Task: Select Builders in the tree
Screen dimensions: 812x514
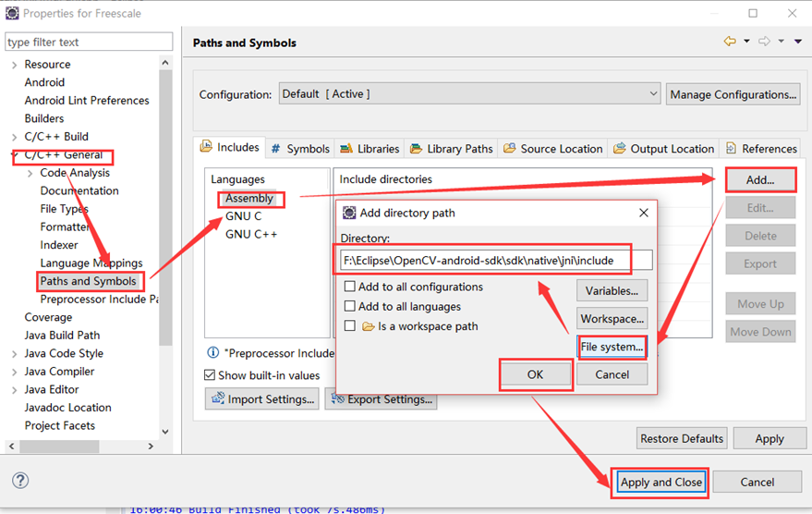Action: pos(44,118)
